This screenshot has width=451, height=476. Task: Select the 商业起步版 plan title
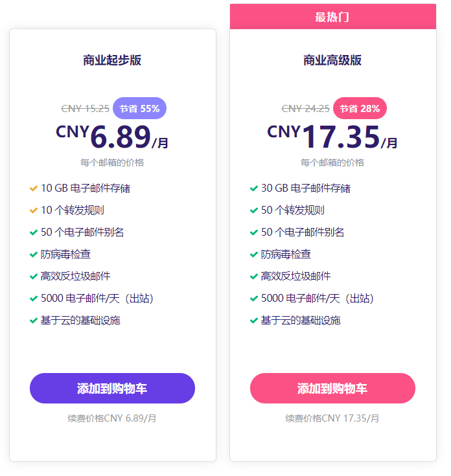pos(112,60)
